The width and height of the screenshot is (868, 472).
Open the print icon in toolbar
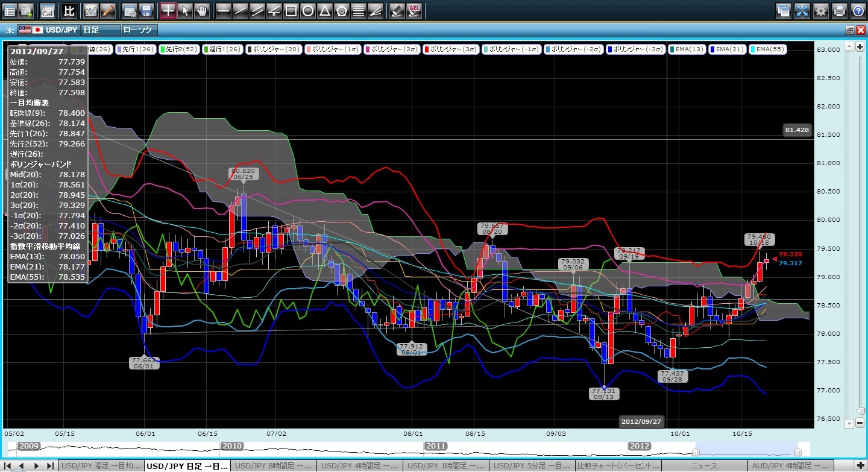840,10
